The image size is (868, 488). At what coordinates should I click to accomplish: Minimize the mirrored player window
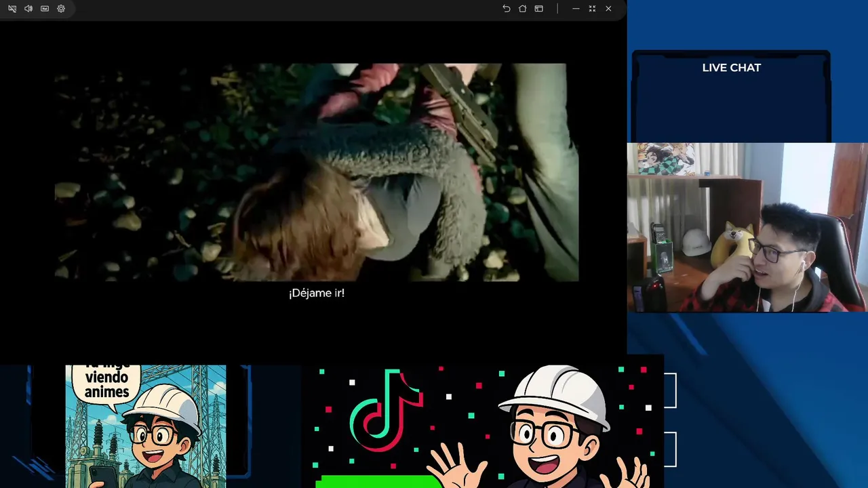(x=576, y=9)
